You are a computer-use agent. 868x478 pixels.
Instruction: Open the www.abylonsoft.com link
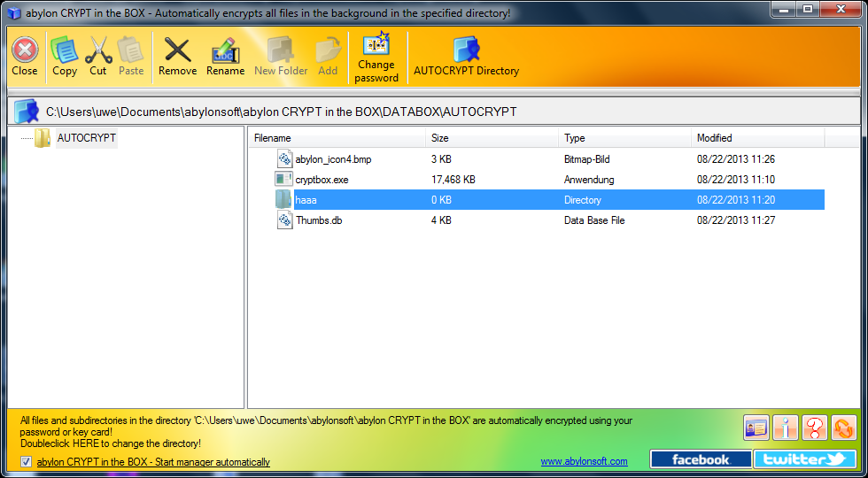584,461
